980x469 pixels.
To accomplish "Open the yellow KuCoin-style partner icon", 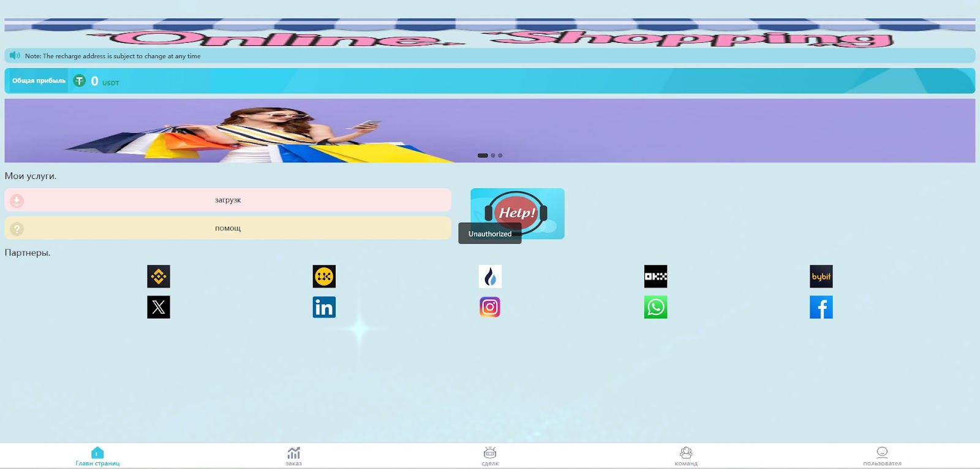I will point(324,276).
